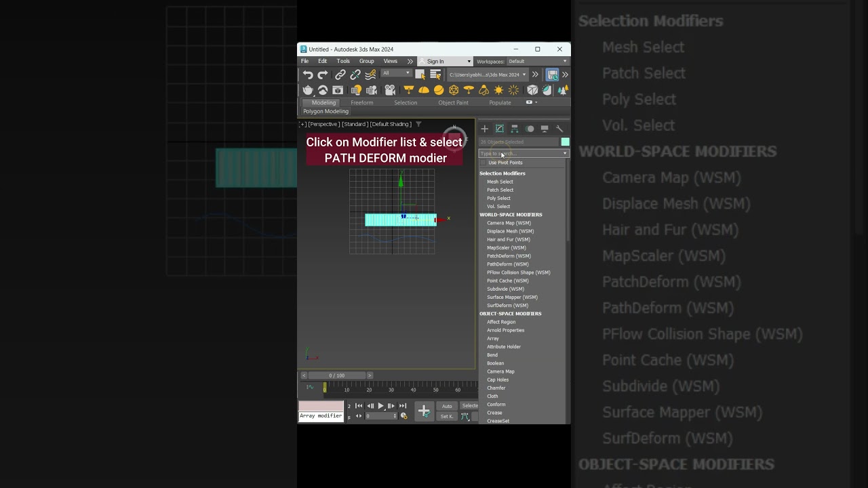Click the yellow radial burst light icon

513,90
